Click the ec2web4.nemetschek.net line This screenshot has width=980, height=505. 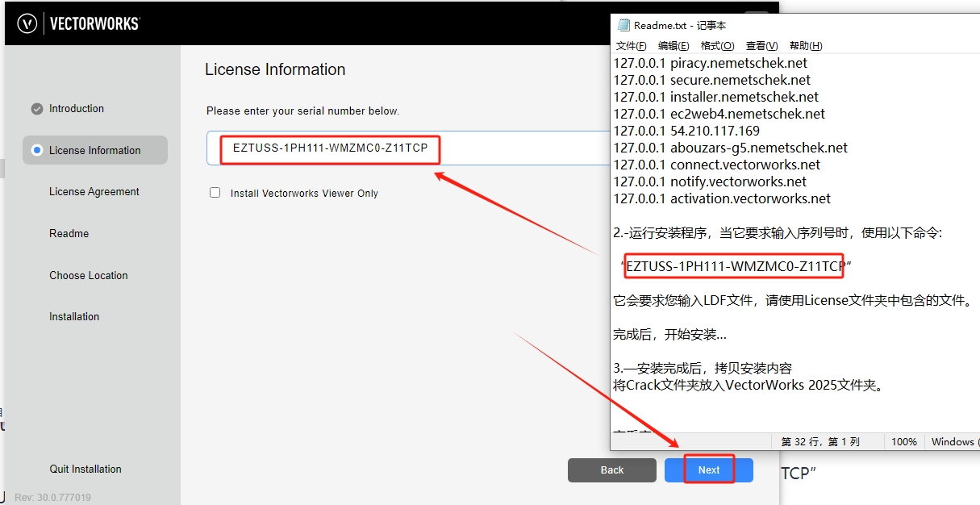(719, 114)
